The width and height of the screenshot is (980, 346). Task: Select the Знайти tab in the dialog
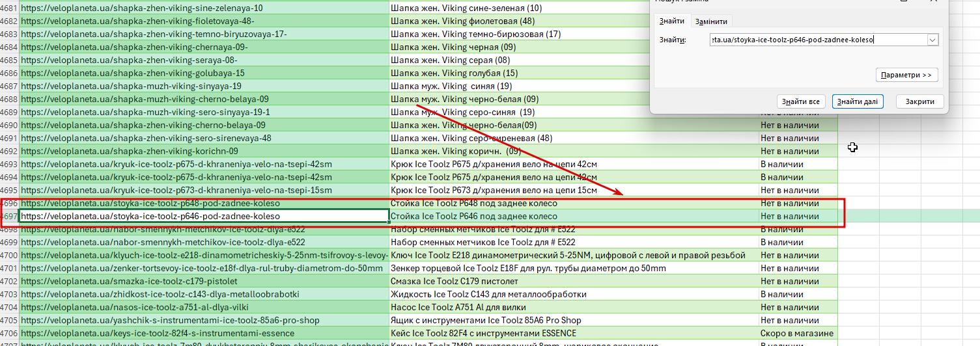[x=671, y=21]
